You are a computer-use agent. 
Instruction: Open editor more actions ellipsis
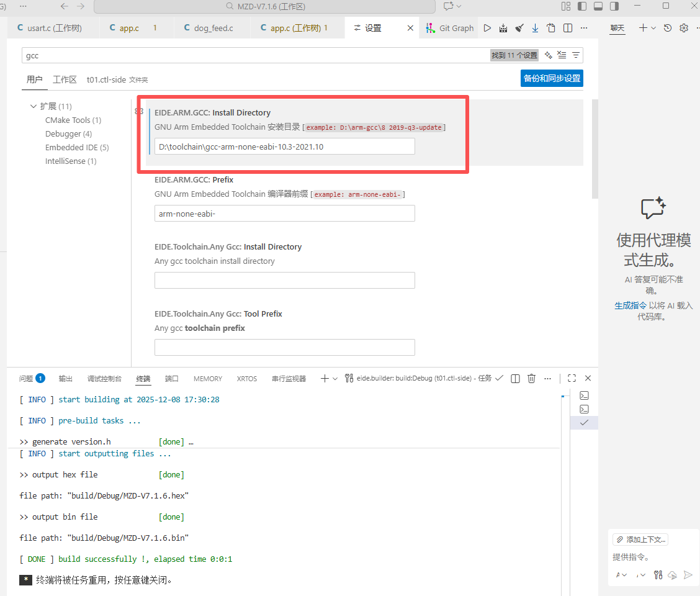click(x=583, y=28)
